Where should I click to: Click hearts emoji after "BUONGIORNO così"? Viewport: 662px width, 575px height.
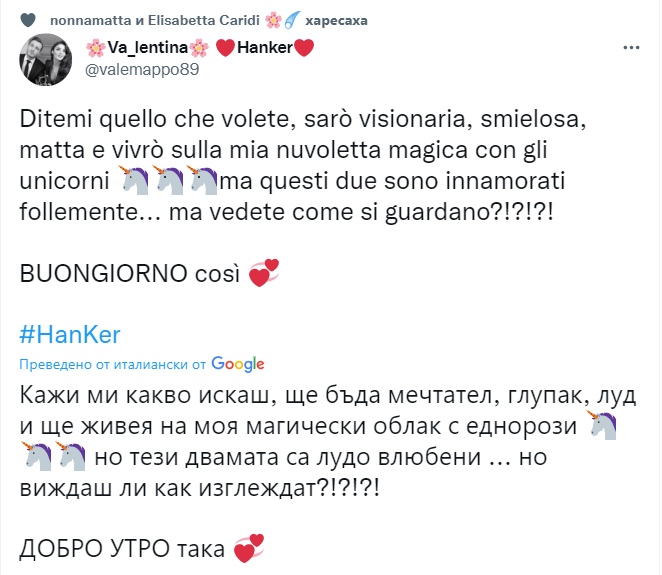pyautogui.click(x=262, y=273)
